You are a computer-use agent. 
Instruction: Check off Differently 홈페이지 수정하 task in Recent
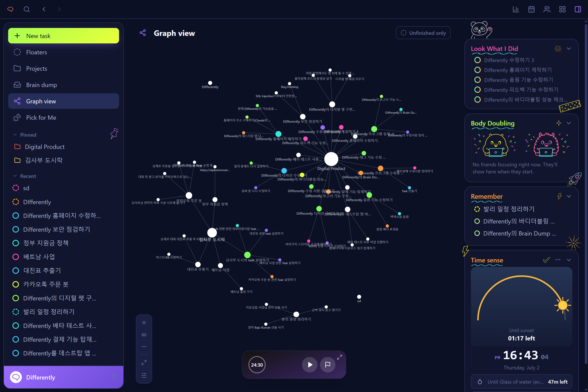coord(16,216)
